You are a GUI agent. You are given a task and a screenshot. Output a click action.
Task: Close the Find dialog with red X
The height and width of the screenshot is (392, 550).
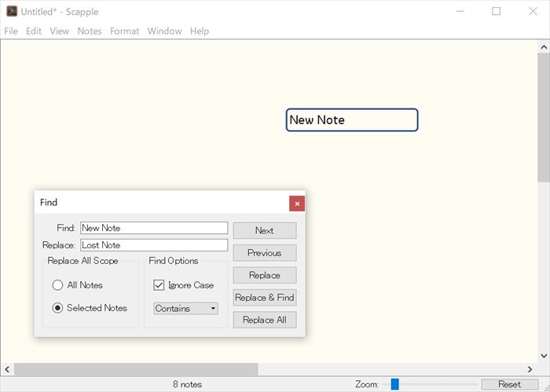click(x=296, y=203)
